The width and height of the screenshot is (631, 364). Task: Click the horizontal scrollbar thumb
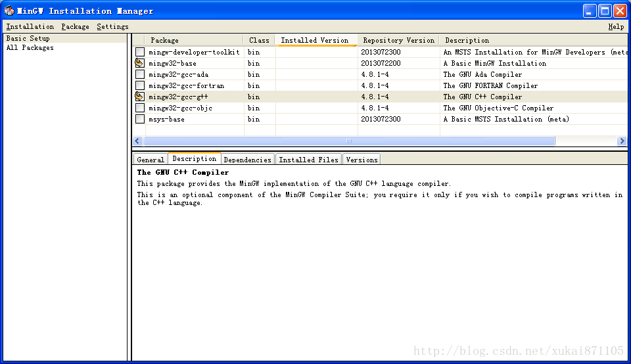349,141
